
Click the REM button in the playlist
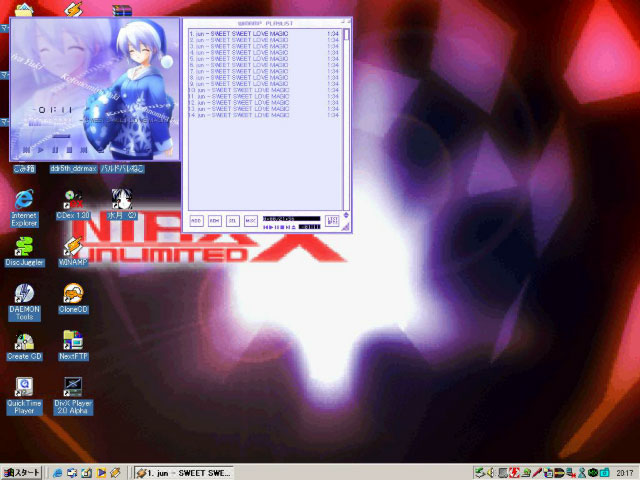click(x=214, y=220)
